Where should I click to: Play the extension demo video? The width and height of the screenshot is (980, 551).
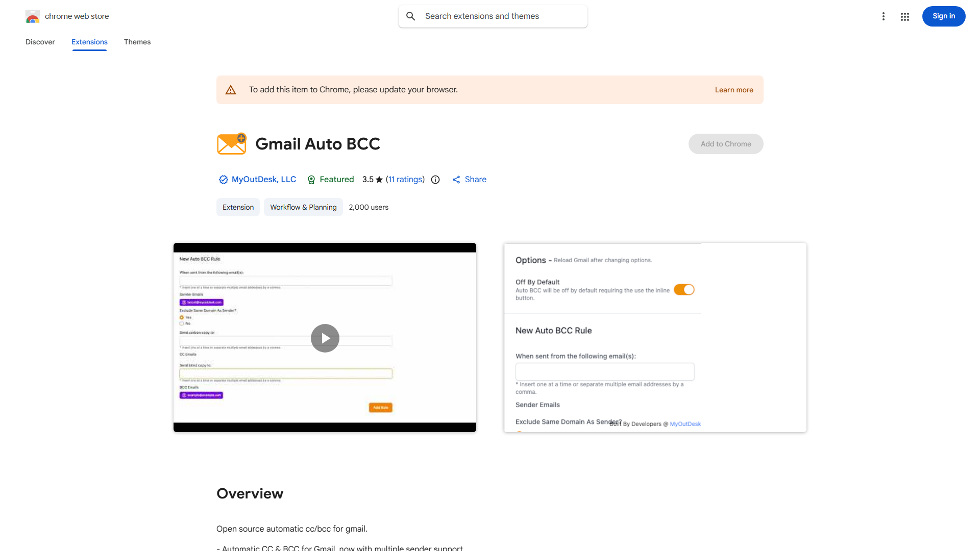[325, 338]
